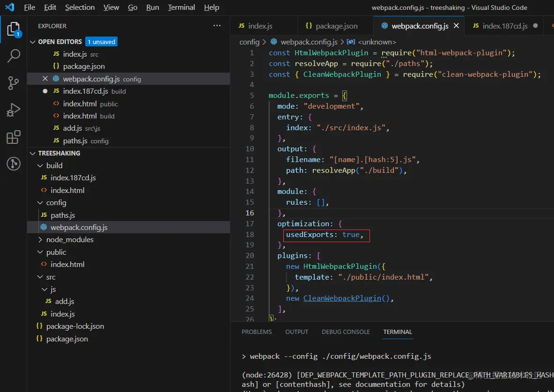
Task: Collapse the src folder
Action: click(40, 277)
